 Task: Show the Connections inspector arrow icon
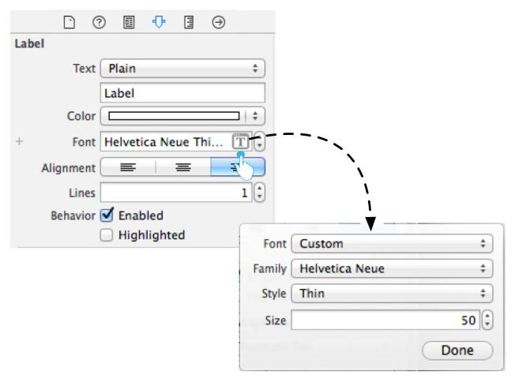pos(218,23)
